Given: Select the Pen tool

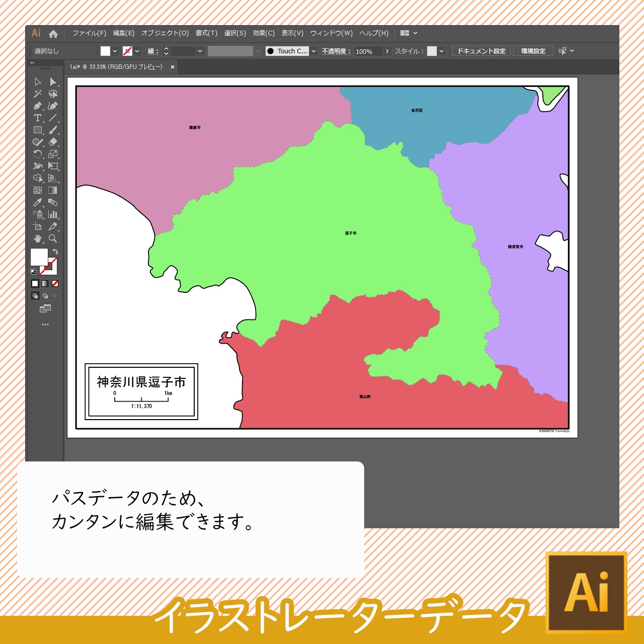Looking at the screenshot, I should (x=38, y=106).
